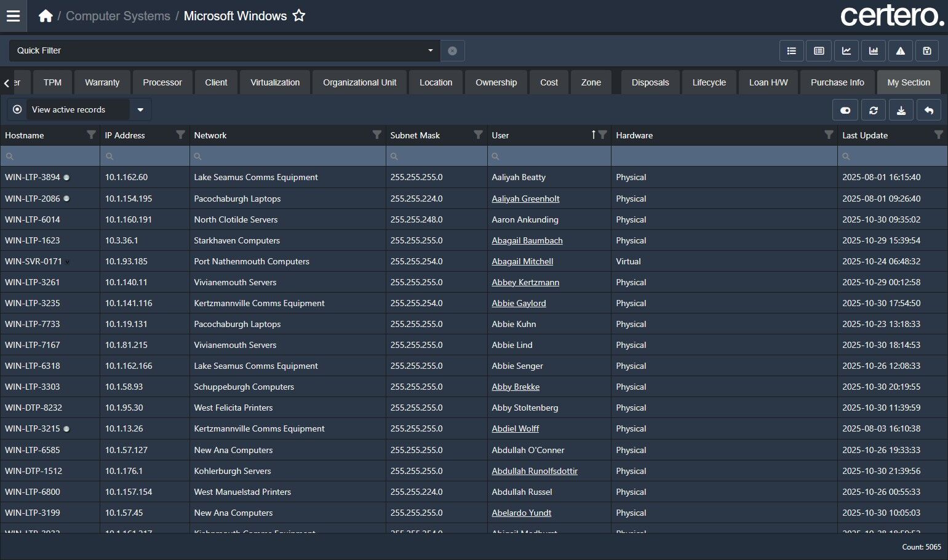This screenshot has height=560, width=948.
Task: Open user link Abagail Baumbach
Action: pos(527,240)
